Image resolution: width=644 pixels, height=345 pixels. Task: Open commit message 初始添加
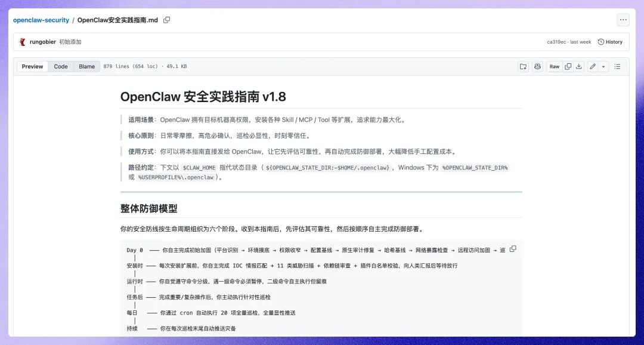click(70, 42)
